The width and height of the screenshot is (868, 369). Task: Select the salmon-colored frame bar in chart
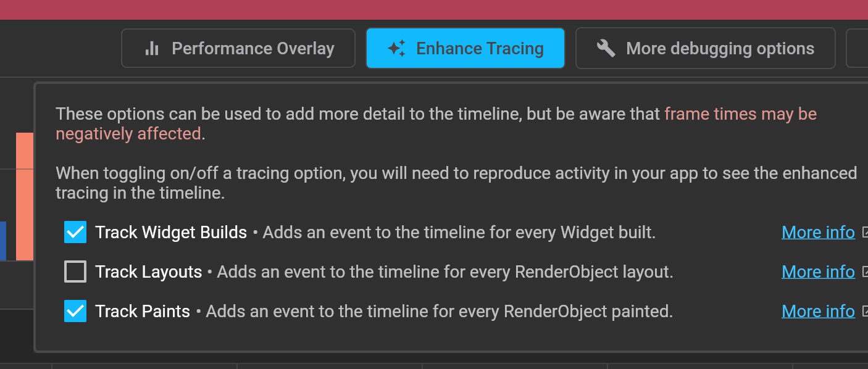[x=25, y=196]
